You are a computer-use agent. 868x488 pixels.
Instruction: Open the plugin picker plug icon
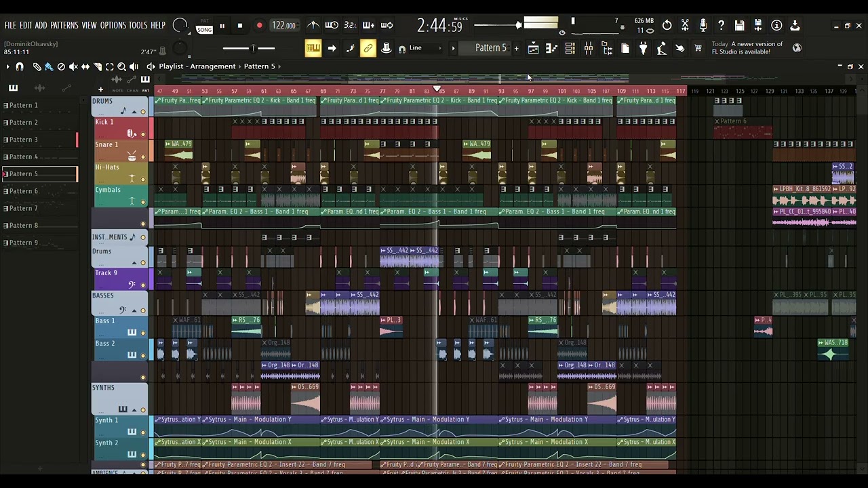point(644,48)
